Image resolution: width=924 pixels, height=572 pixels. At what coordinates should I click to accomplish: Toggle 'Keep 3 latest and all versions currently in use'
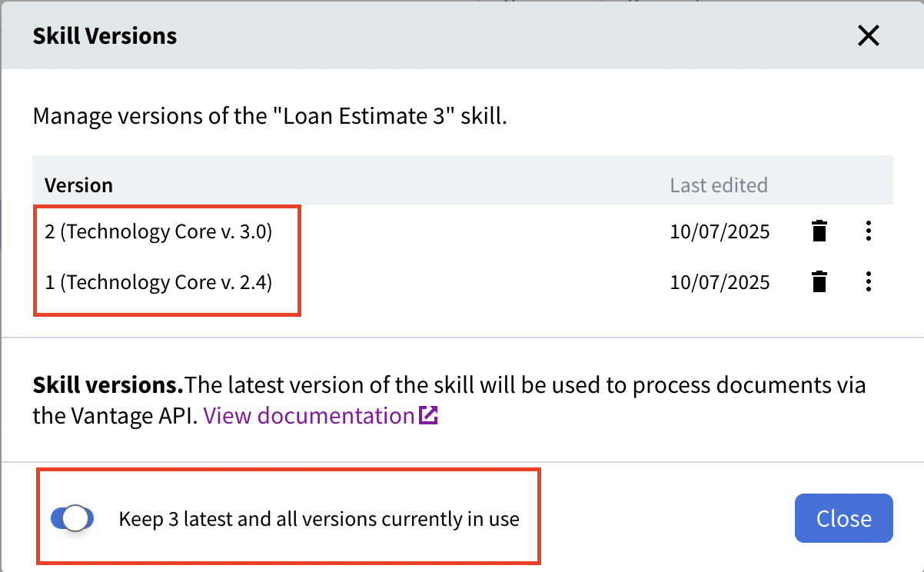point(71,518)
